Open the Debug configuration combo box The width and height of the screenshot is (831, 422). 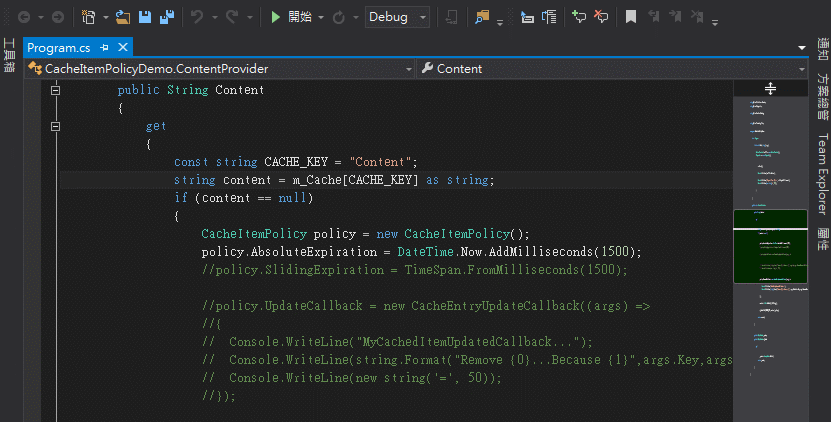click(397, 17)
